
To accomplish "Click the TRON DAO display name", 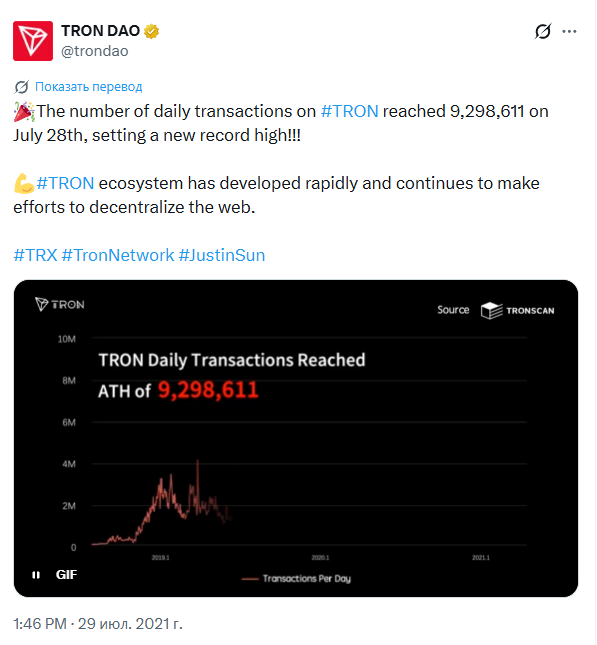I will tap(100, 31).
